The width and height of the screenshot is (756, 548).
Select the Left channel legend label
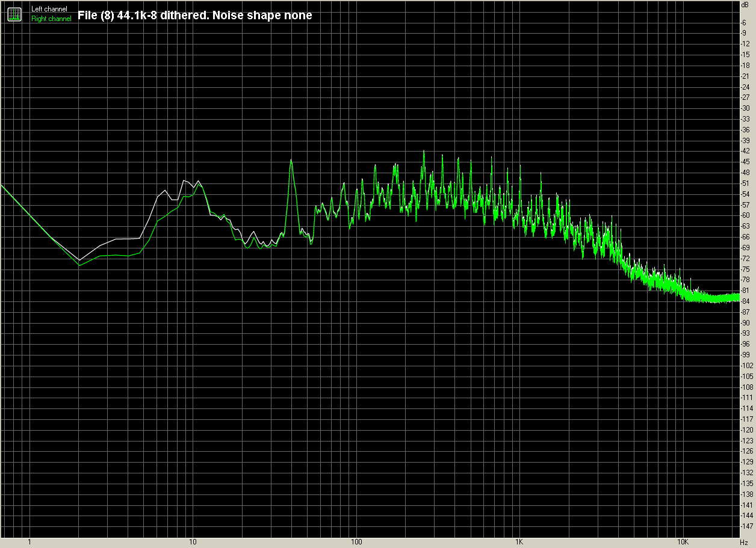pyautogui.click(x=49, y=9)
